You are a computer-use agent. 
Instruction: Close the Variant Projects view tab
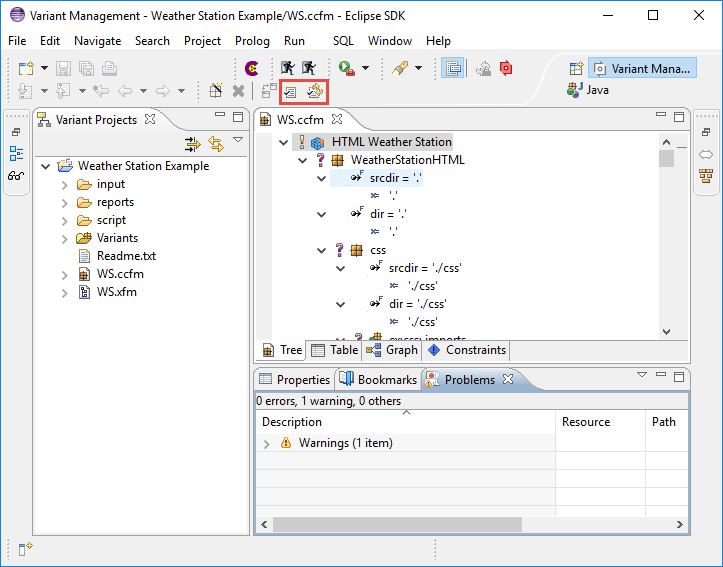(x=150, y=119)
